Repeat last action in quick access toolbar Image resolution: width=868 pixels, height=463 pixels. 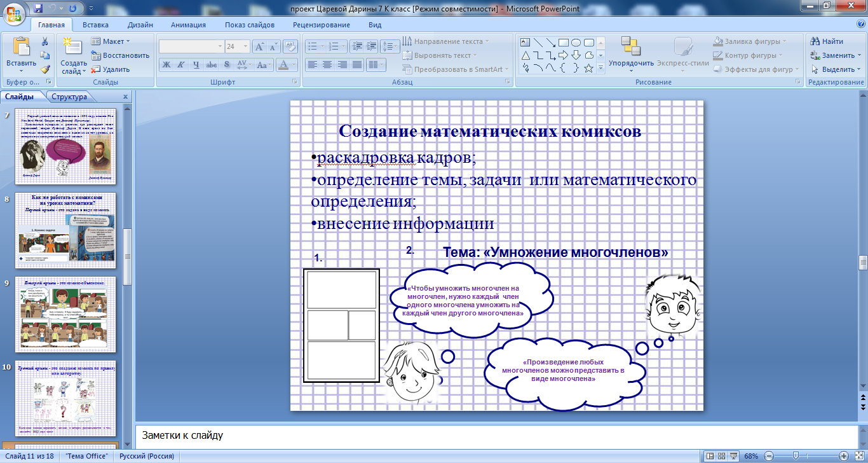pyautogui.click(x=72, y=9)
